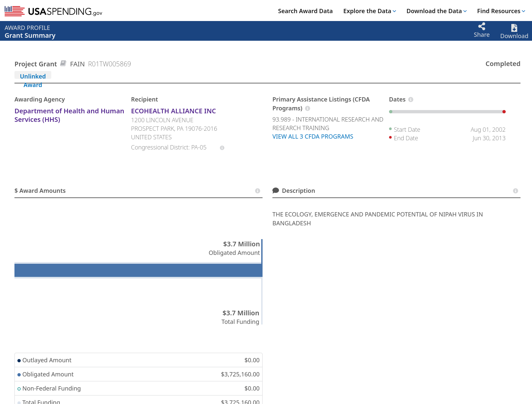Open Search Award Data page
Viewport: 532px width, 404px height.
point(305,11)
